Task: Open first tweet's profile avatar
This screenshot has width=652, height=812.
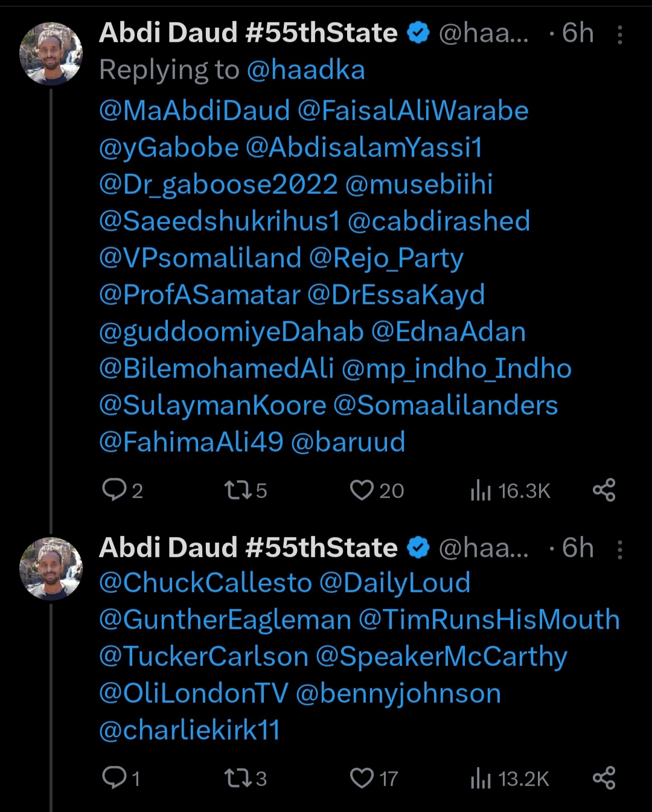Action: tap(51, 54)
